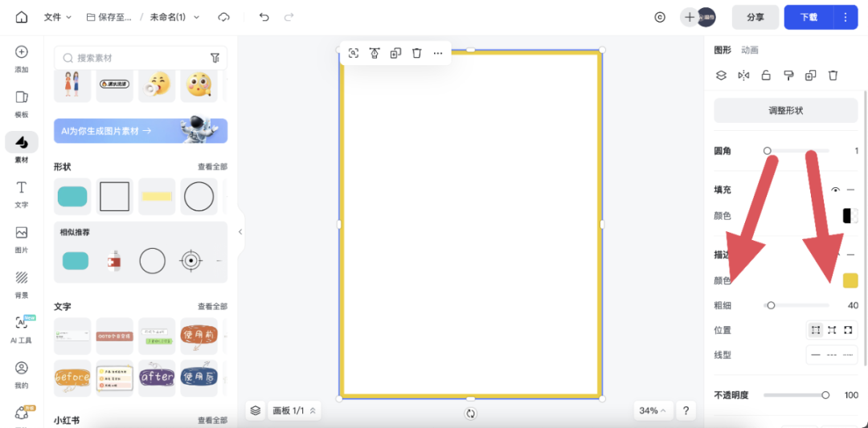Switch to the 动画 tab
Image resolution: width=868 pixels, height=428 pixels.
pyautogui.click(x=749, y=50)
